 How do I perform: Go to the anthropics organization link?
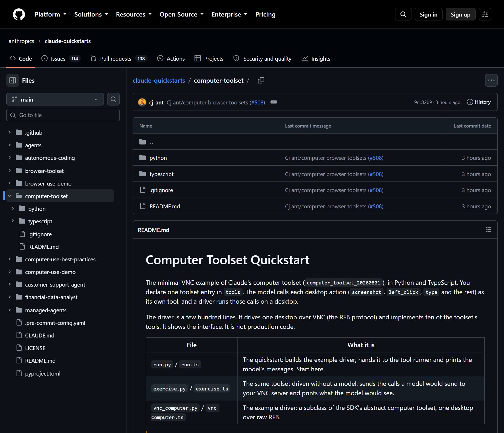21,41
